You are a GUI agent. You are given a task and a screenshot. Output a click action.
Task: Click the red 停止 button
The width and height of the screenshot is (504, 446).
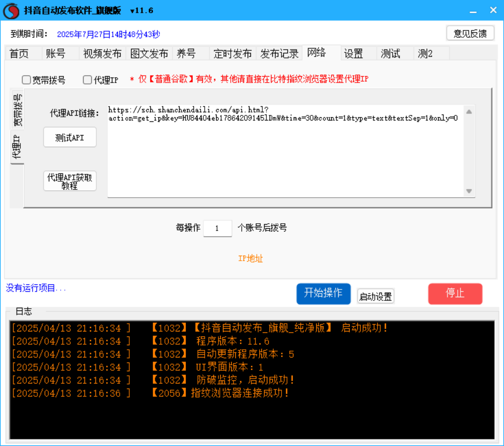455,294
